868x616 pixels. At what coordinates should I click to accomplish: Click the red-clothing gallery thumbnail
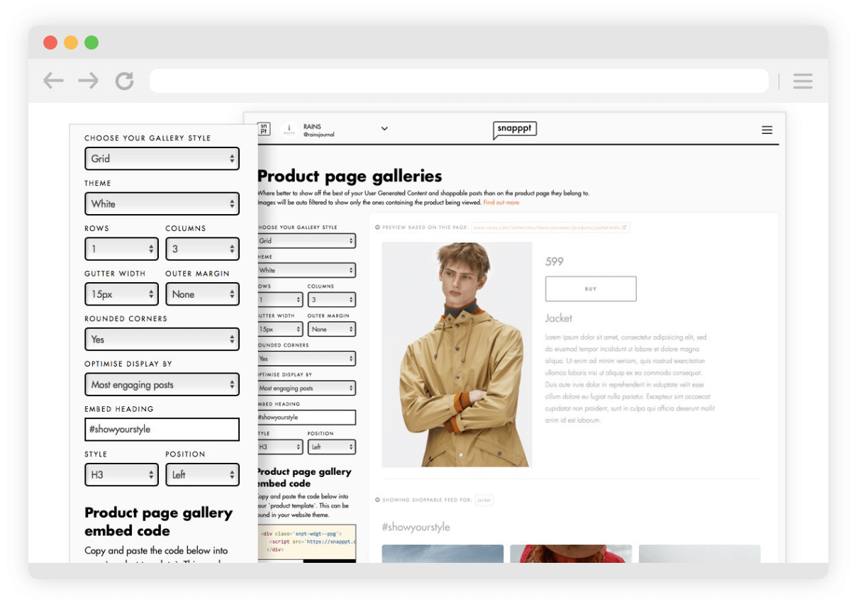click(571, 554)
